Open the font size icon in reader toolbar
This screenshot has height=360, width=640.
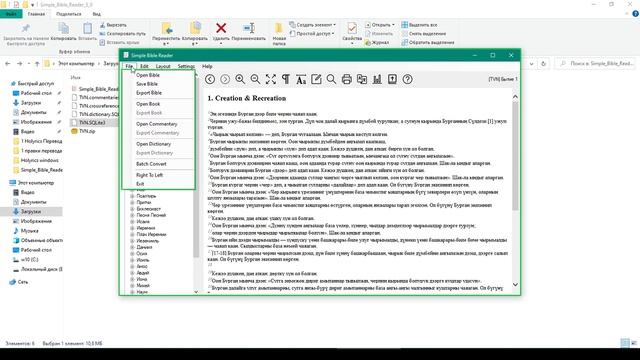(301, 79)
